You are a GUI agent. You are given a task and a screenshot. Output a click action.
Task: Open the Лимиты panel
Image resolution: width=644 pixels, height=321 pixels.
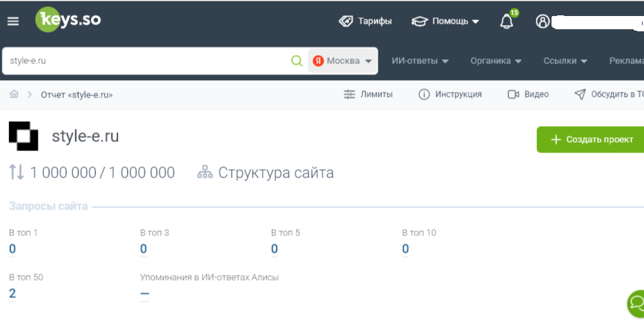coord(369,95)
